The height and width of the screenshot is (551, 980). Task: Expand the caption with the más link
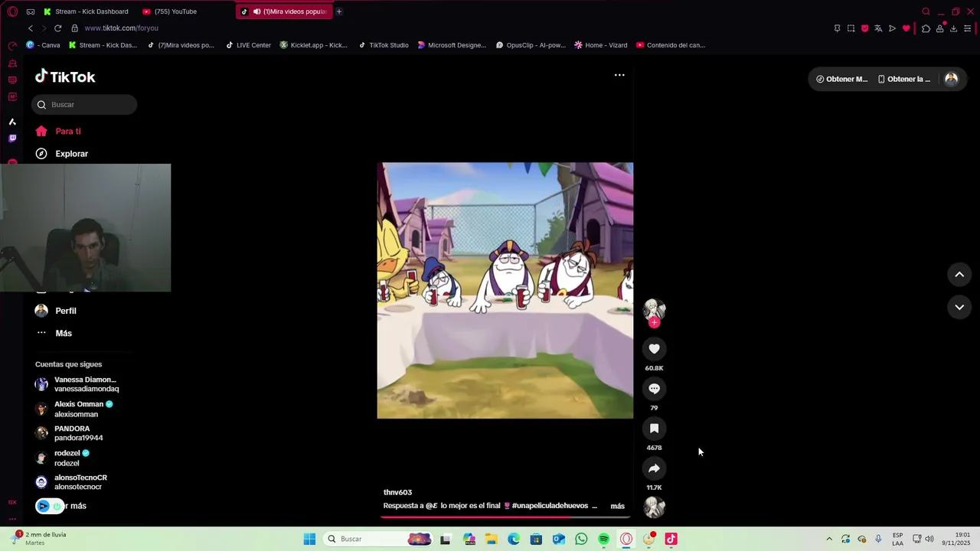pos(617,506)
